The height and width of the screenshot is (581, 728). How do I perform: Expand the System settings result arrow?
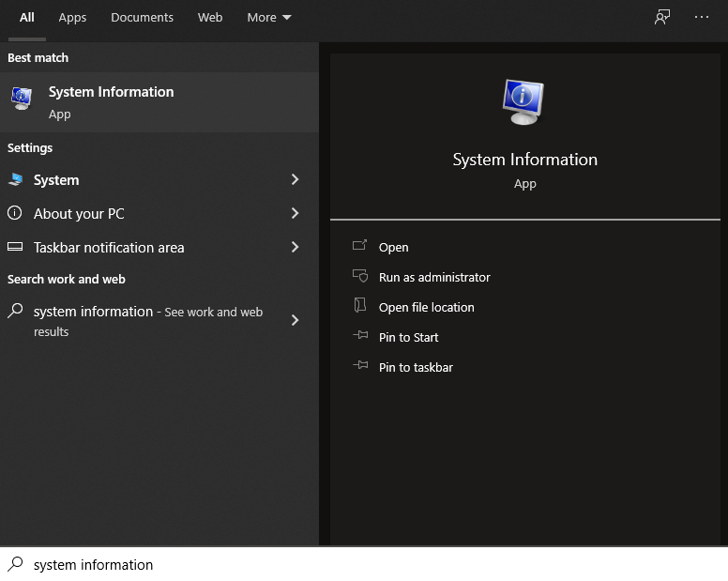tap(295, 180)
